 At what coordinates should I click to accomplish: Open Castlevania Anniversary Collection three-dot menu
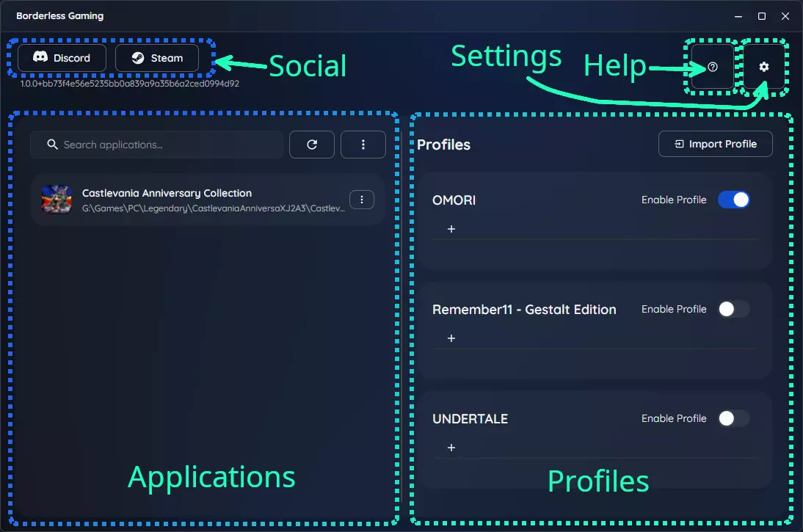coord(362,200)
